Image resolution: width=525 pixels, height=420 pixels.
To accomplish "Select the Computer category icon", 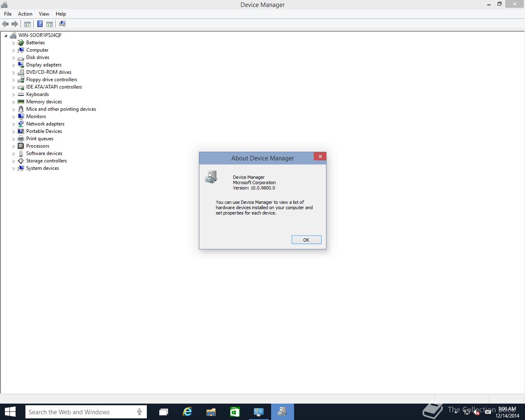I will click(21, 50).
